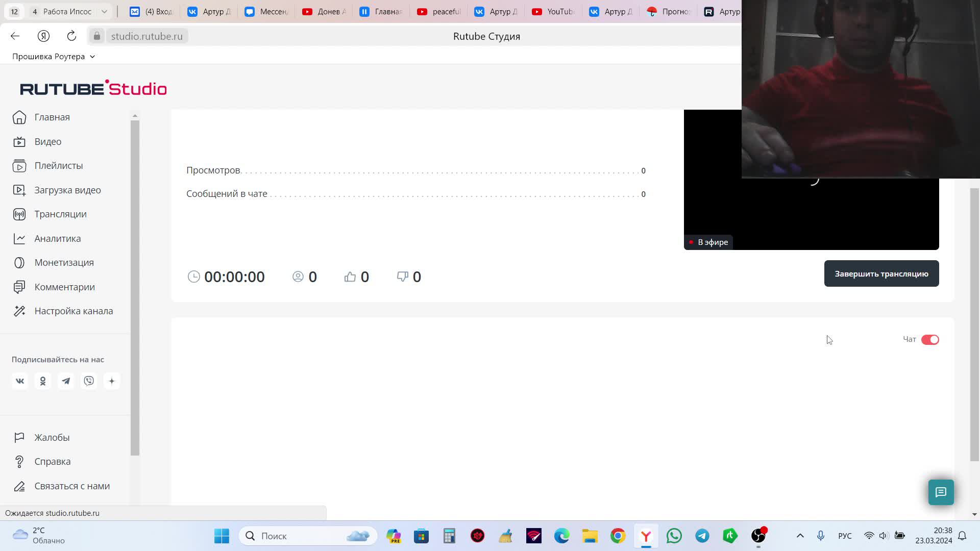The image size is (980, 551).
Task: Open the Viber social icon
Action: tap(89, 381)
